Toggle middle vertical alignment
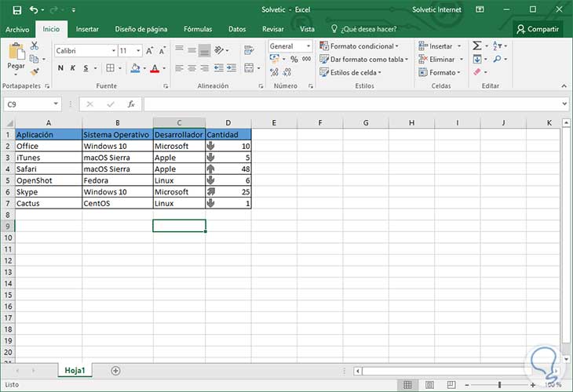 pos(192,50)
